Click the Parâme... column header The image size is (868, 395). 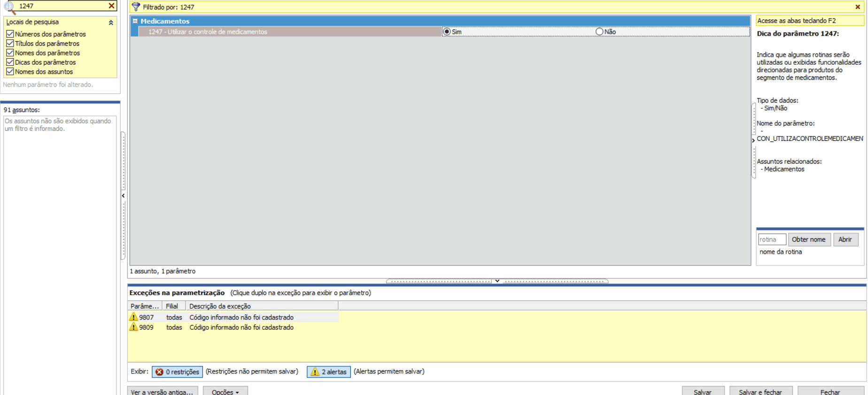pos(145,306)
